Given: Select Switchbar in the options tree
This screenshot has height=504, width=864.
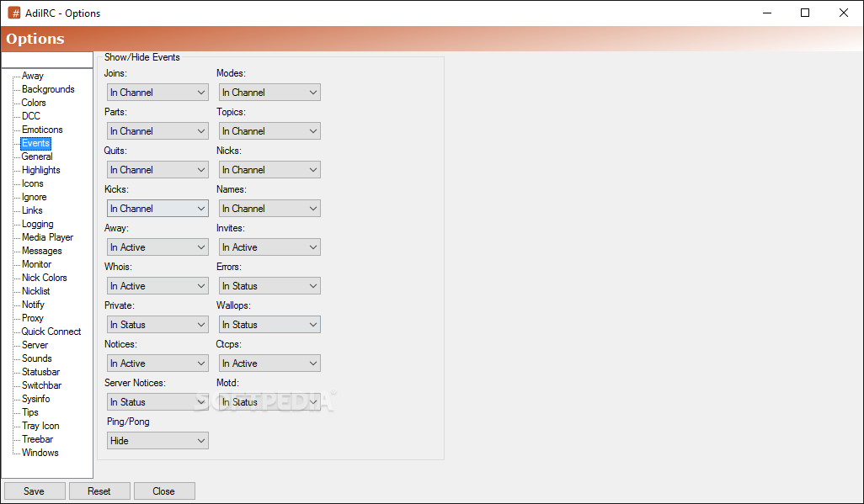Looking at the screenshot, I should 42,385.
